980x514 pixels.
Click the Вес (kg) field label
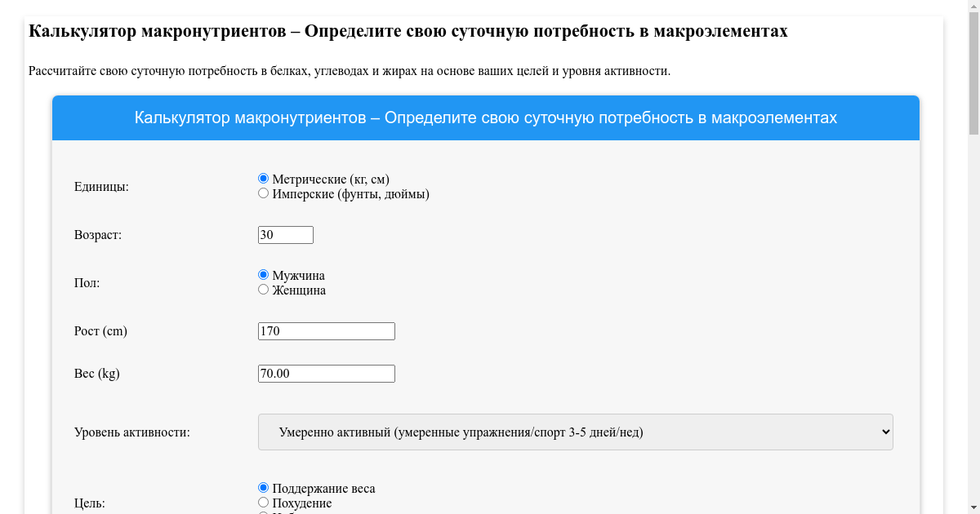[x=97, y=374]
